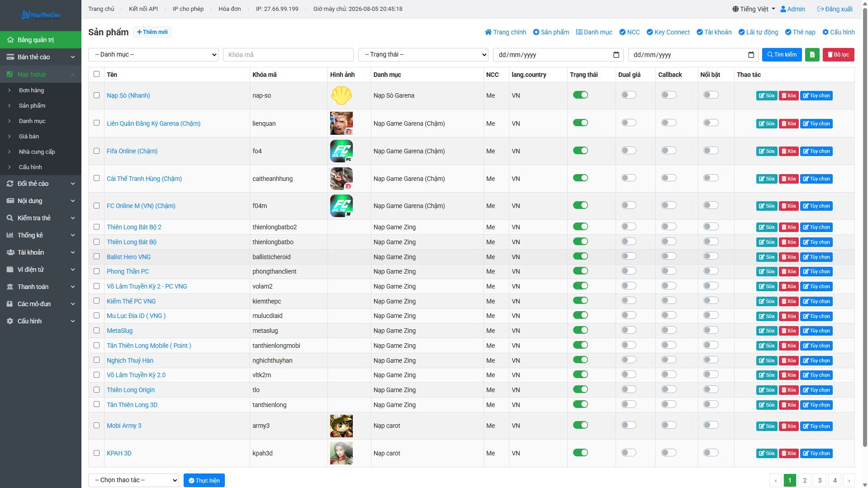Viewport: 868px width, 488px height.
Task: Click the Nạp Sò shell thumbnail
Action: [341, 95]
